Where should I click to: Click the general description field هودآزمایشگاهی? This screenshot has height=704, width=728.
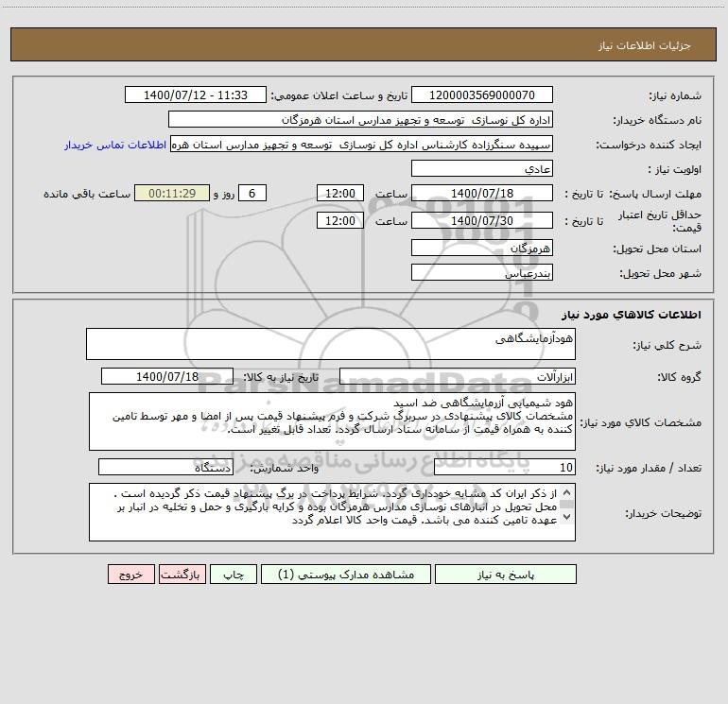click(x=331, y=344)
